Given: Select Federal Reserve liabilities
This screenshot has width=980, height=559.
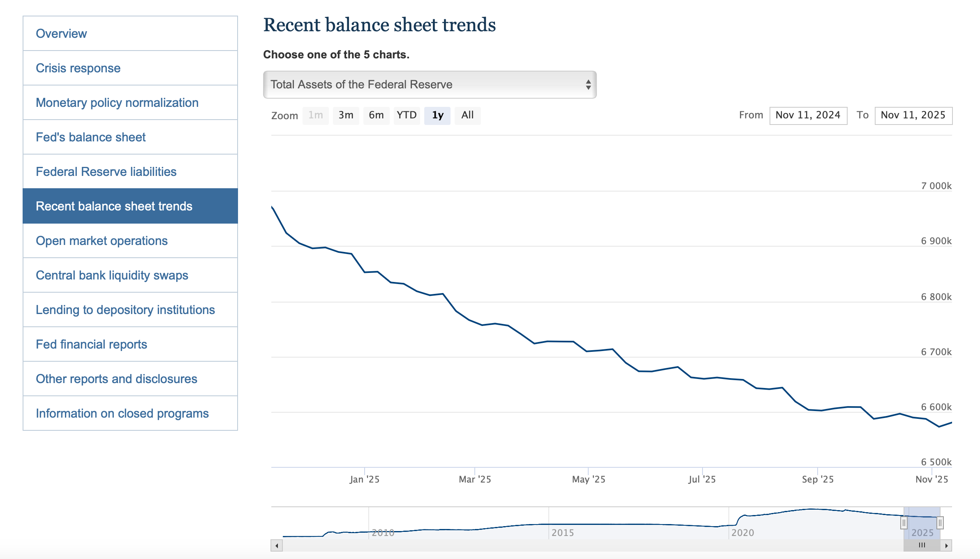Looking at the screenshot, I should (x=106, y=171).
